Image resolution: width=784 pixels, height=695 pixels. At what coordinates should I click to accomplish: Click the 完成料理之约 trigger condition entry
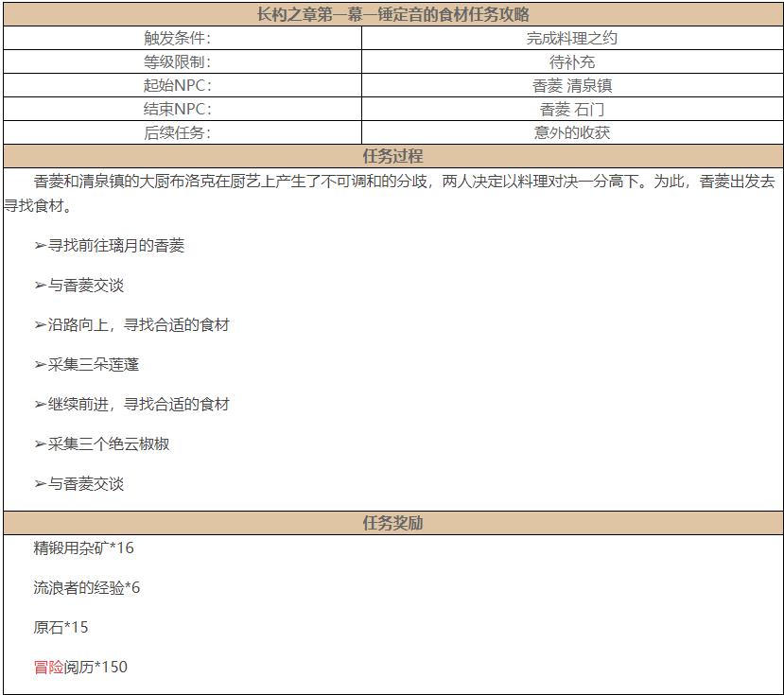click(572, 39)
